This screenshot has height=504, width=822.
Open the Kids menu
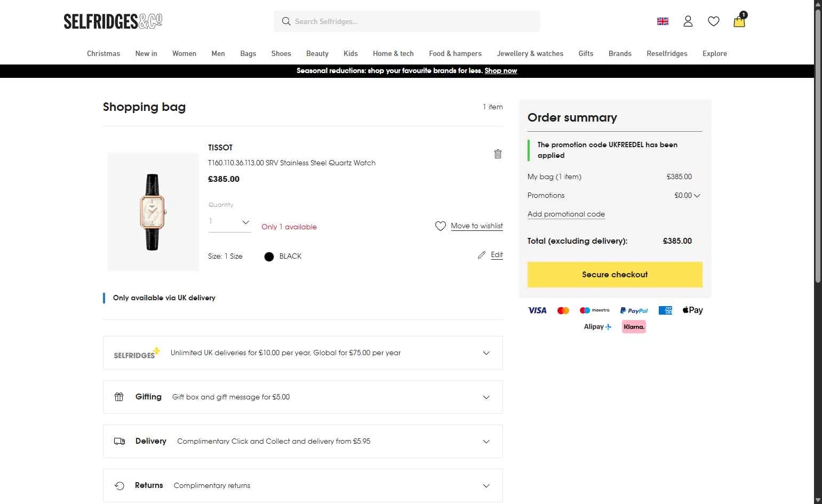click(x=350, y=53)
